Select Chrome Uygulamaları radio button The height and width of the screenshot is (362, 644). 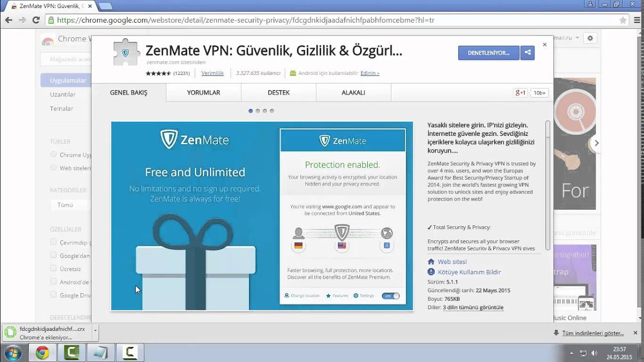pyautogui.click(x=53, y=154)
